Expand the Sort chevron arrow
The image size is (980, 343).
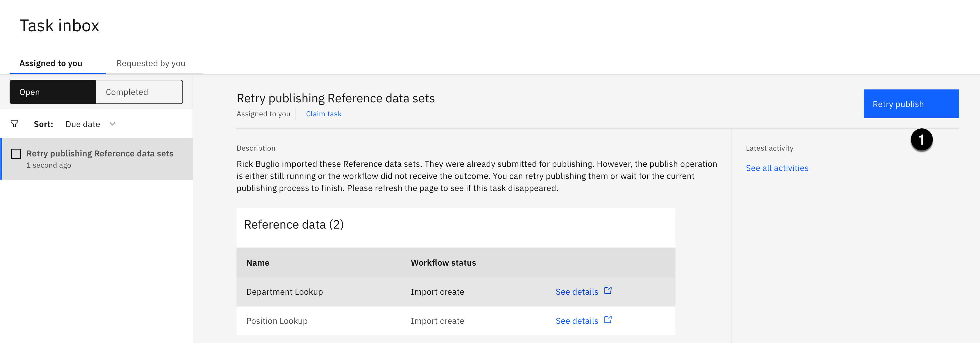point(112,124)
